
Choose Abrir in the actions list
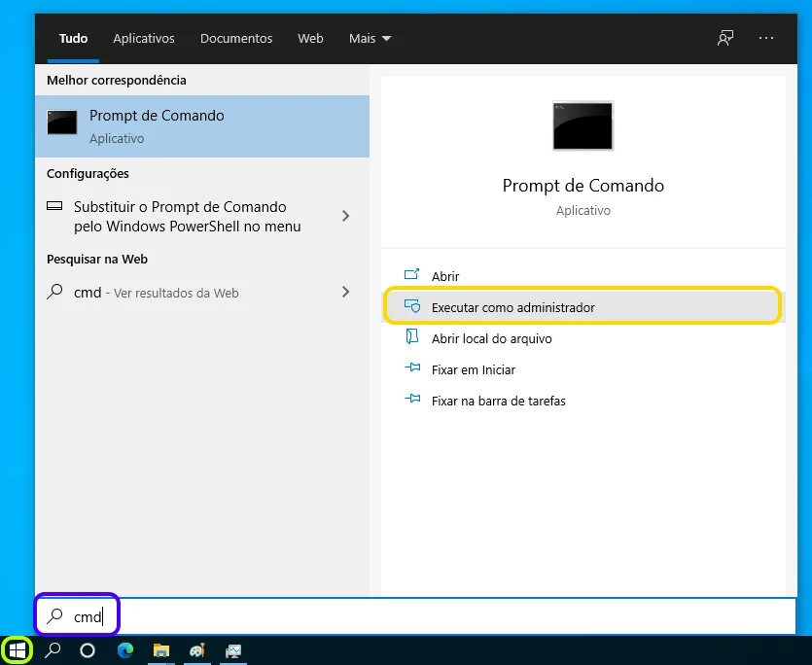point(583,276)
